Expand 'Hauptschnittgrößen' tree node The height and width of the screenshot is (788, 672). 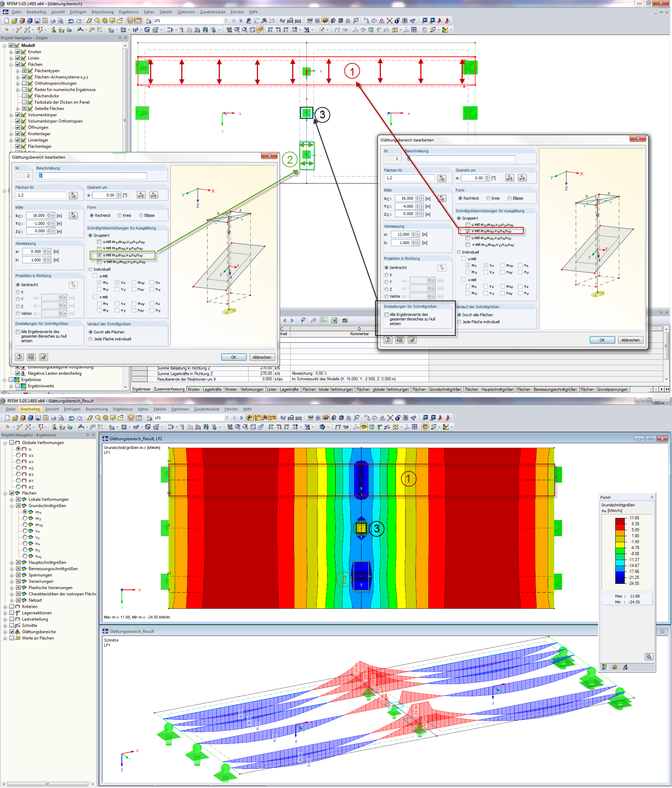click(x=12, y=562)
